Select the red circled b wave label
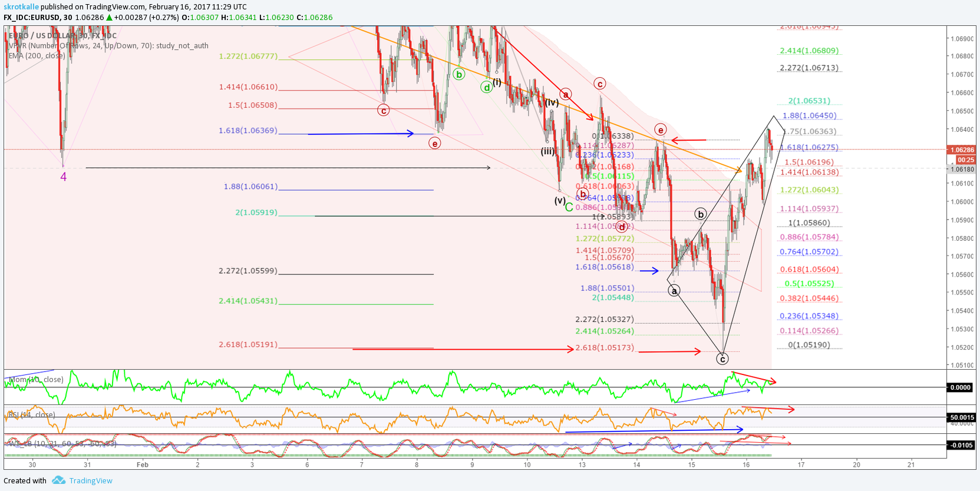This screenshot has height=491, width=980. (x=583, y=194)
